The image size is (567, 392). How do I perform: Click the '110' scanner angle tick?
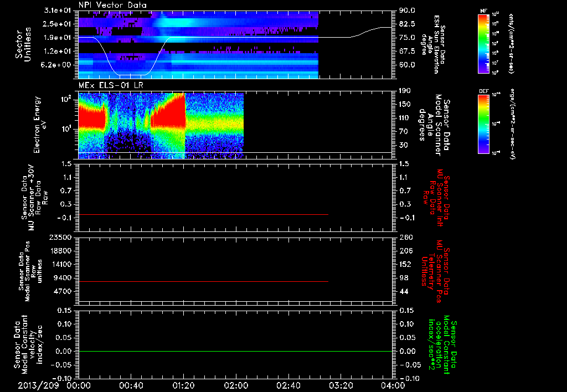tap(405, 118)
